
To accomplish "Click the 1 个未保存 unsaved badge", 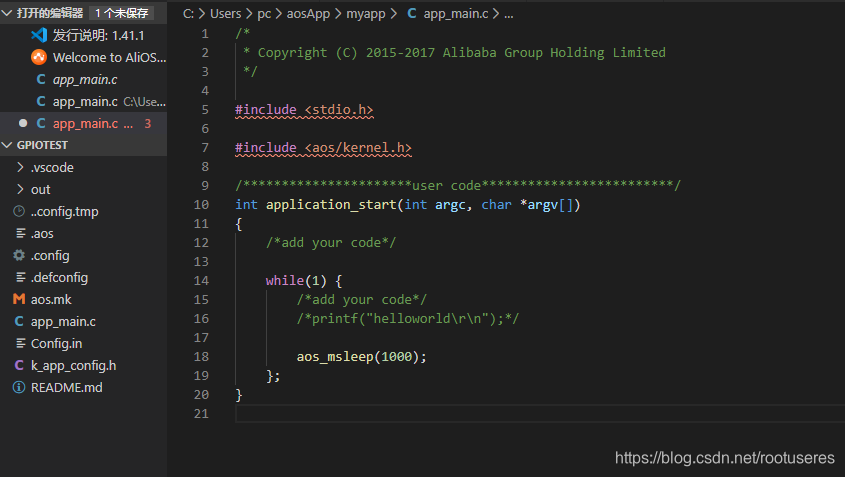I will click(122, 13).
